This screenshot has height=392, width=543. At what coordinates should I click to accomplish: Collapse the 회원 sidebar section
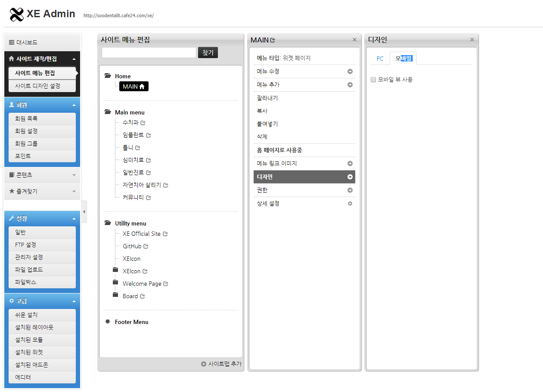pos(74,105)
